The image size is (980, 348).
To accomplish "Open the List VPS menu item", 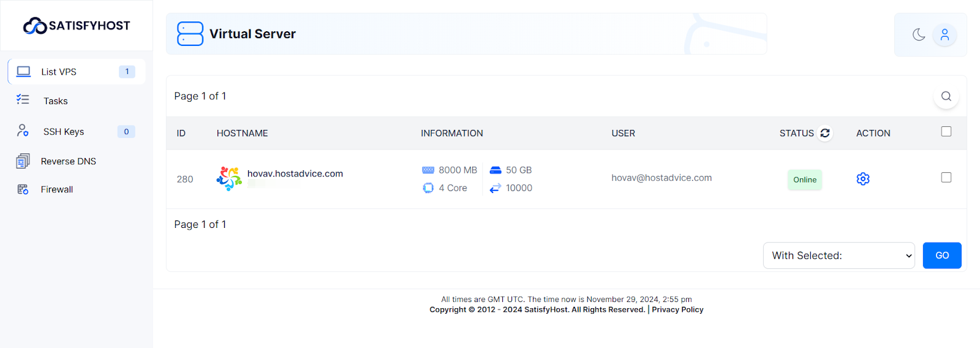I will click(x=77, y=72).
